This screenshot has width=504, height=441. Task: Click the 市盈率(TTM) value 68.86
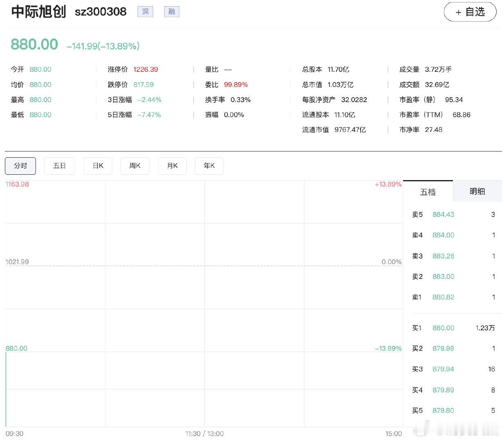(x=462, y=115)
